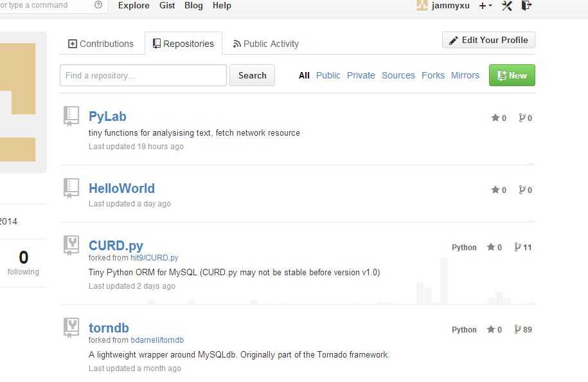Click 'Last updated 2 days ago' text
This screenshot has height=382, width=588.
132,286
